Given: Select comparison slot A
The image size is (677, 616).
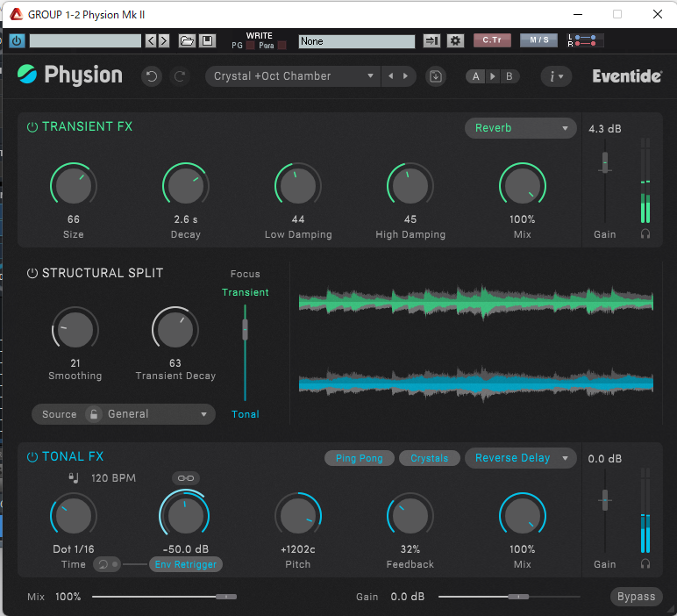Looking at the screenshot, I should point(475,76).
